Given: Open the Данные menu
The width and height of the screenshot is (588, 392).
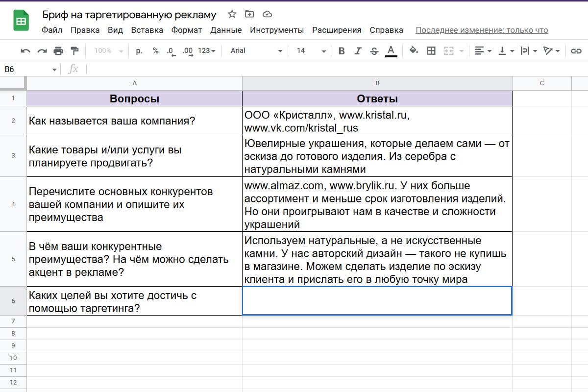Looking at the screenshot, I should click(226, 30).
